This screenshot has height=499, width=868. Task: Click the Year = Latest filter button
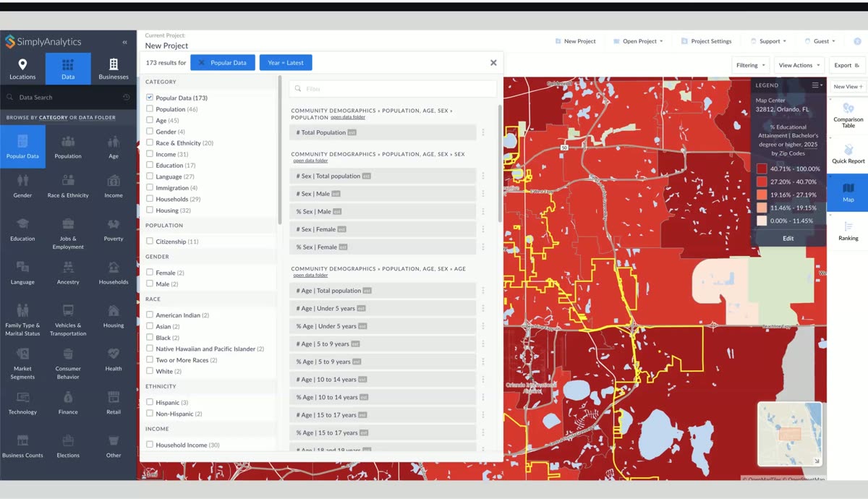click(286, 63)
